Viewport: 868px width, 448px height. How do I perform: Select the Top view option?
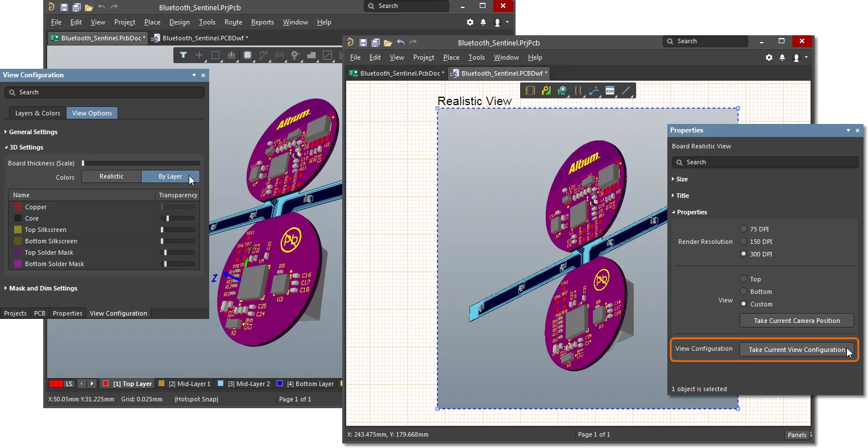tap(744, 279)
